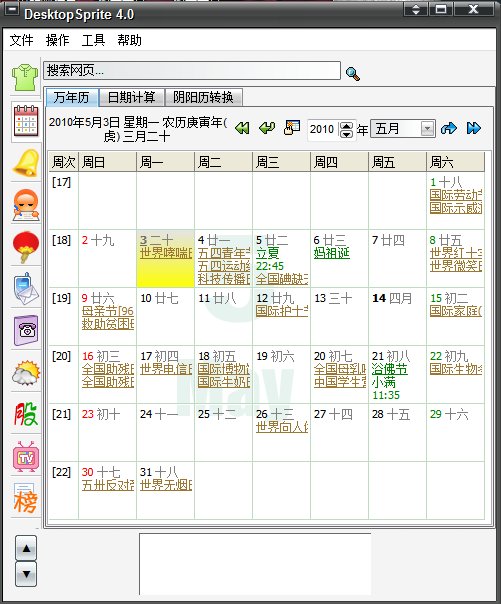This screenshot has height=604, width=501.
Task: Open the 国际家庭日 link on May 15
Action: click(456, 311)
